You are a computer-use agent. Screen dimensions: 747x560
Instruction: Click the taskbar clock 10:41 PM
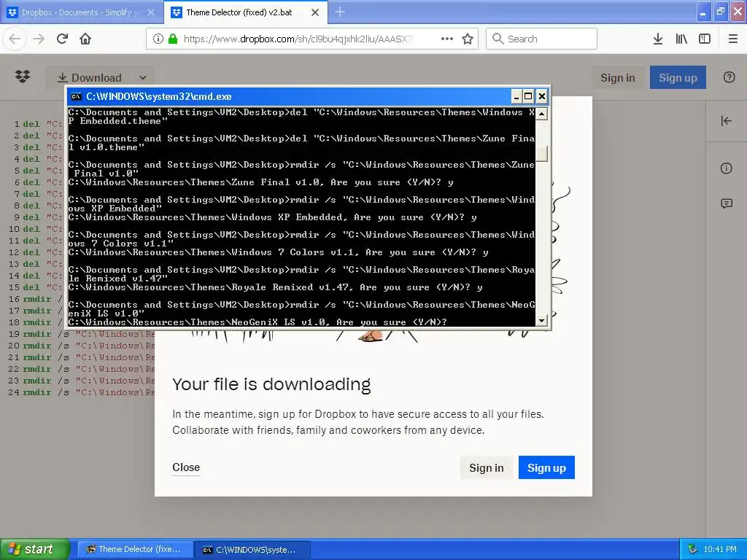tap(720, 549)
